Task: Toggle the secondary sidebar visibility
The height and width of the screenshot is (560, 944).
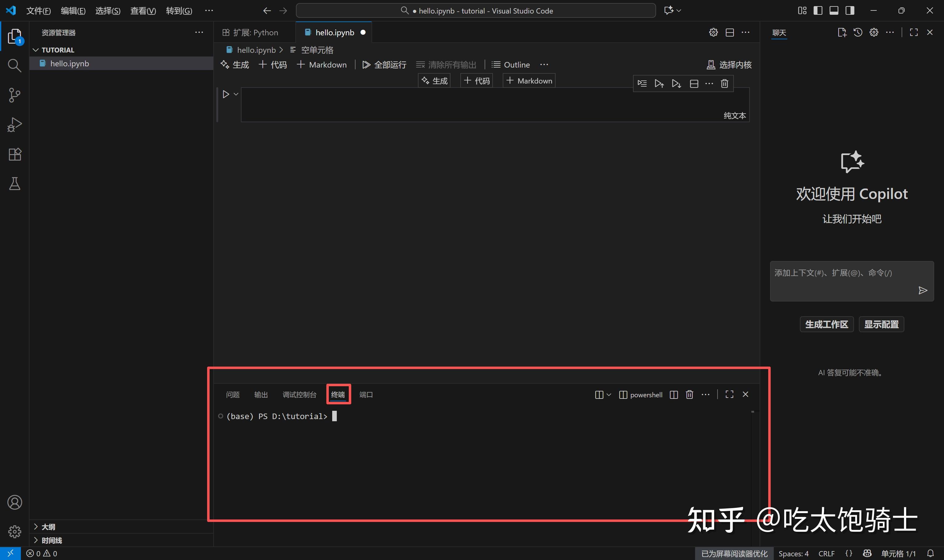Action: tap(850, 10)
